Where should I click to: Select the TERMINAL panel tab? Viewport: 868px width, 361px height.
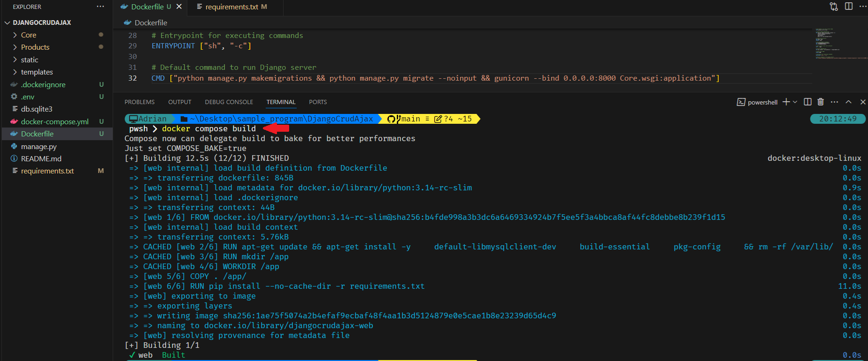tap(281, 102)
